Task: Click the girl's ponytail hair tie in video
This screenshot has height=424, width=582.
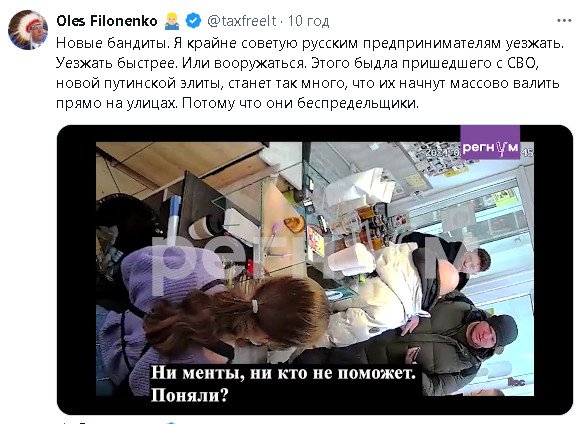Action: pos(255,306)
